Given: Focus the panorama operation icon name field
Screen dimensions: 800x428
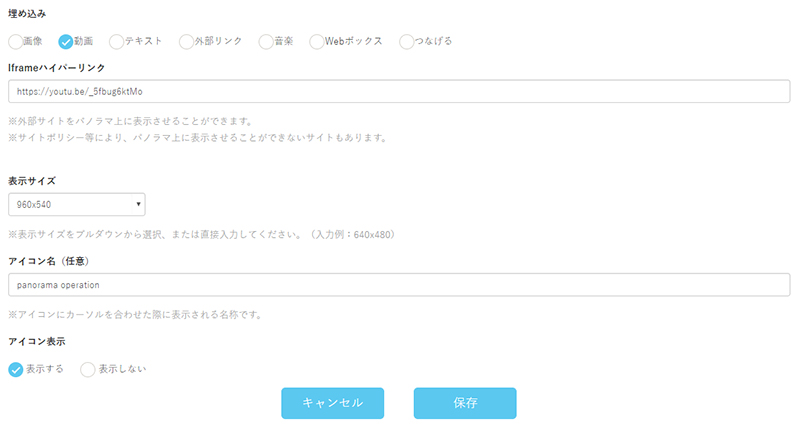Looking at the screenshot, I should pyautogui.click(x=400, y=285).
